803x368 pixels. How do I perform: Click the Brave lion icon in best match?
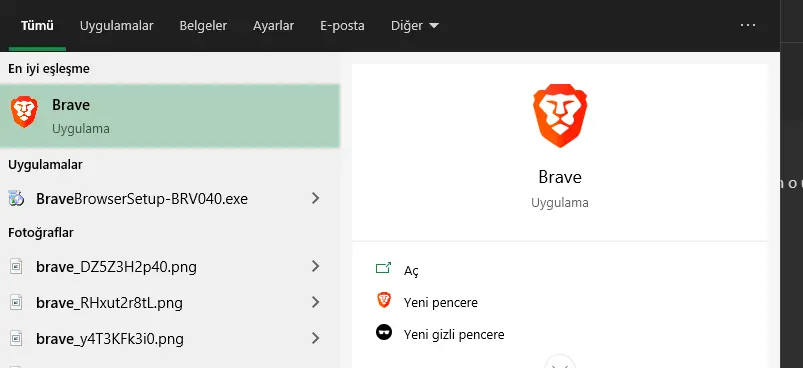click(24, 112)
